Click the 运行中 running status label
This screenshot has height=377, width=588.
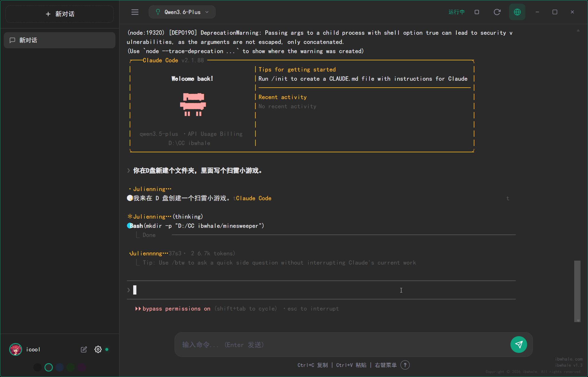457,12
